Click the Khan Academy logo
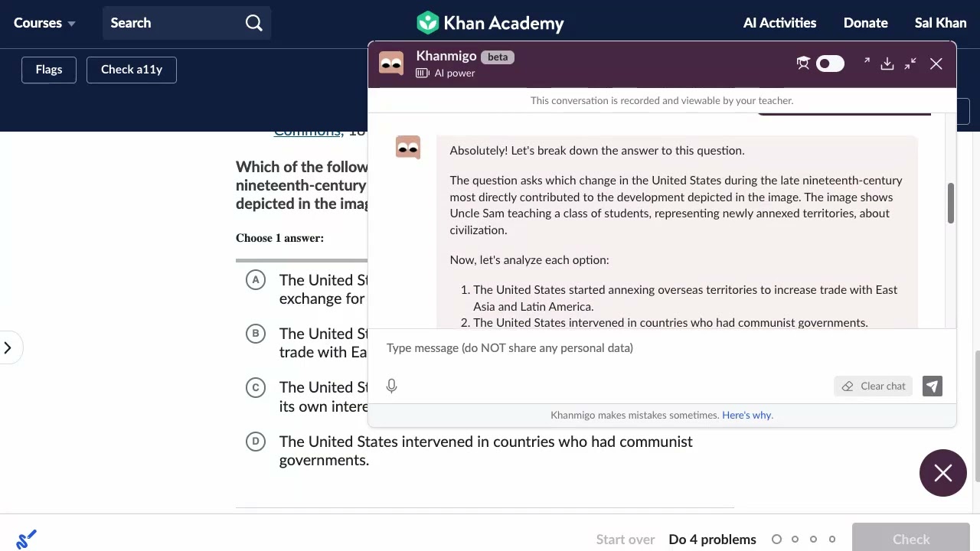Screen dimensions: 980x551 [x=490, y=23]
